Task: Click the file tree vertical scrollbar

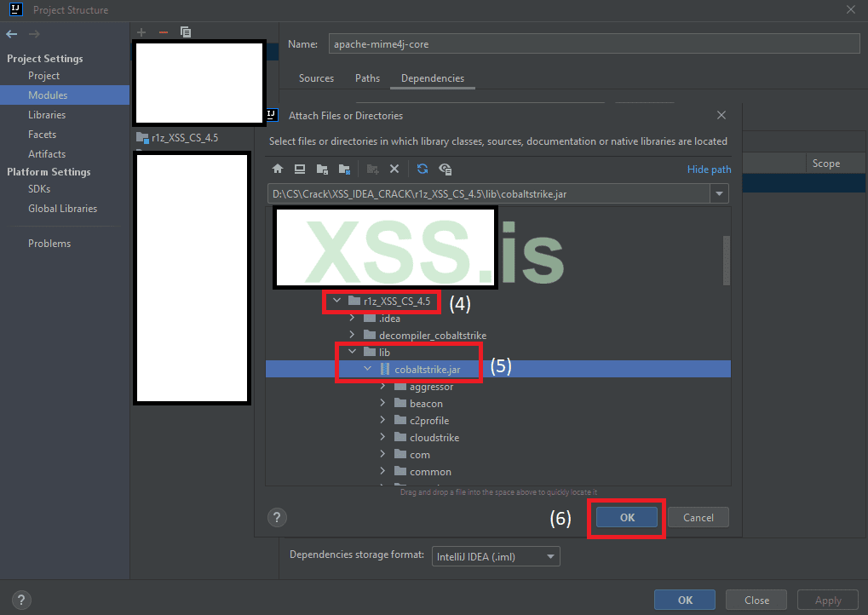Action: pos(727,261)
